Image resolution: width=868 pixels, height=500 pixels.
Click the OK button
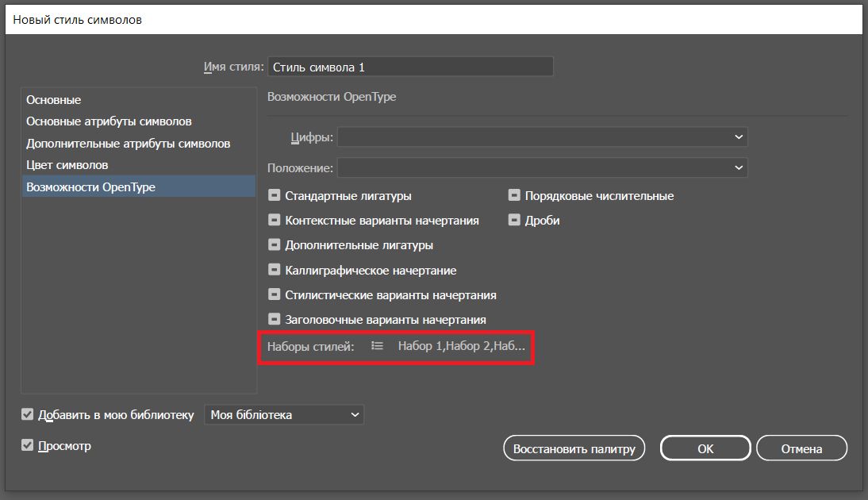coord(705,448)
